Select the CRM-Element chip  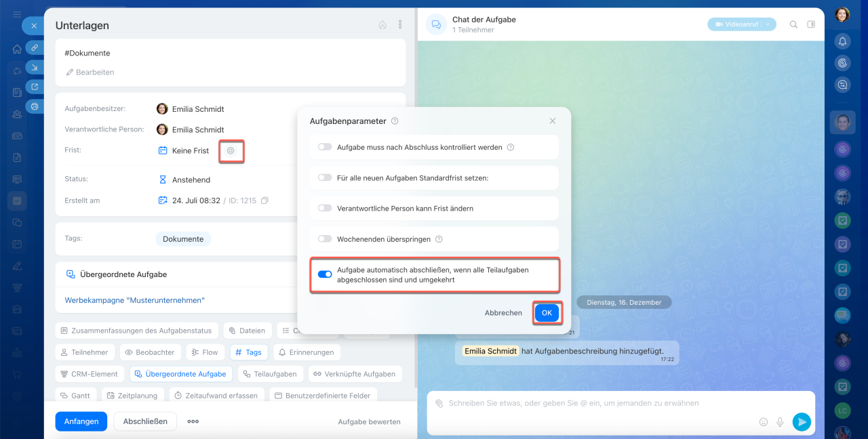pyautogui.click(x=90, y=374)
